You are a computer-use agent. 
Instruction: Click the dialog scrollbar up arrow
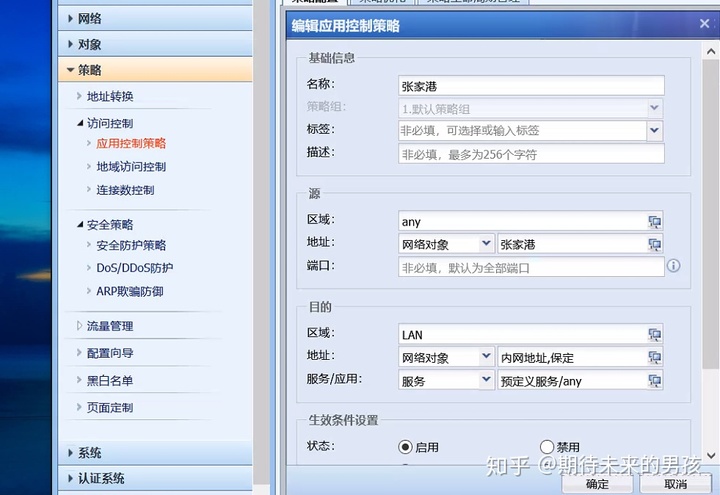tap(710, 51)
